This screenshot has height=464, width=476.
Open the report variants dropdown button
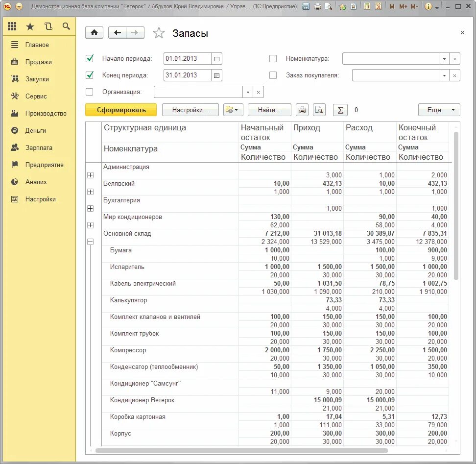click(x=233, y=110)
